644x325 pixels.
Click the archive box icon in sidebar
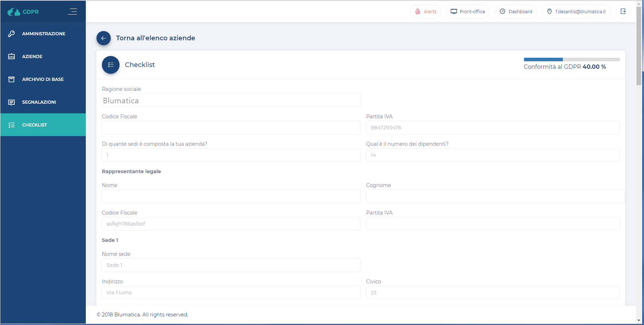(x=11, y=79)
